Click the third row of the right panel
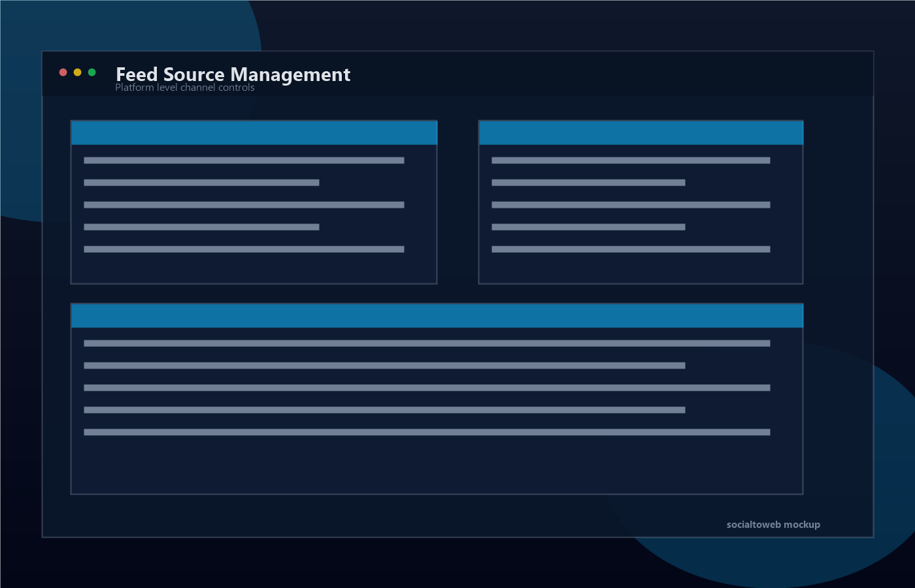 (631, 204)
